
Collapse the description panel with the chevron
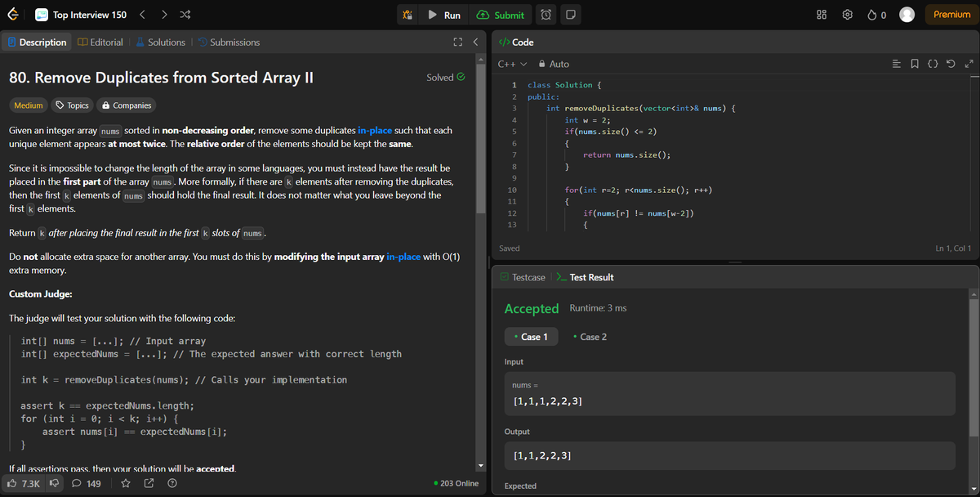pyautogui.click(x=475, y=42)
